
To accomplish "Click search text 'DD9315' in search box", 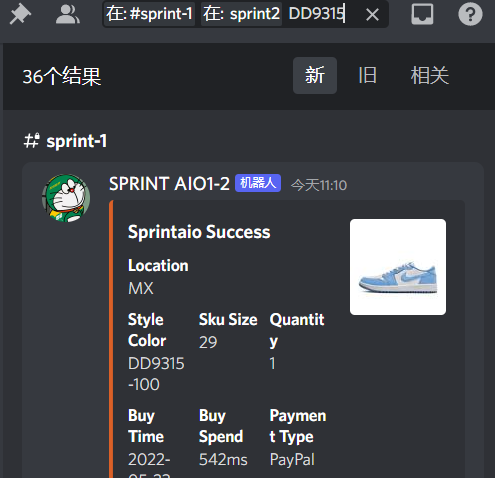I will pos(316,14).
